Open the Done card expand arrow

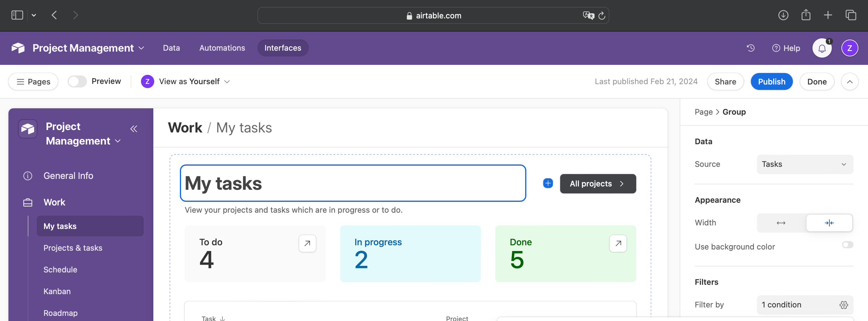pos(618,243)
